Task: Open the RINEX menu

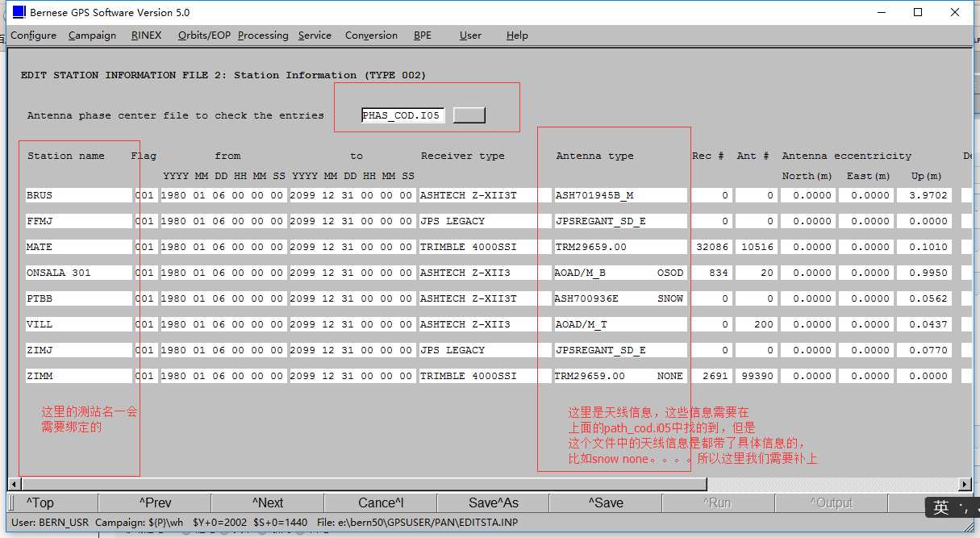Action: [146, 35]
